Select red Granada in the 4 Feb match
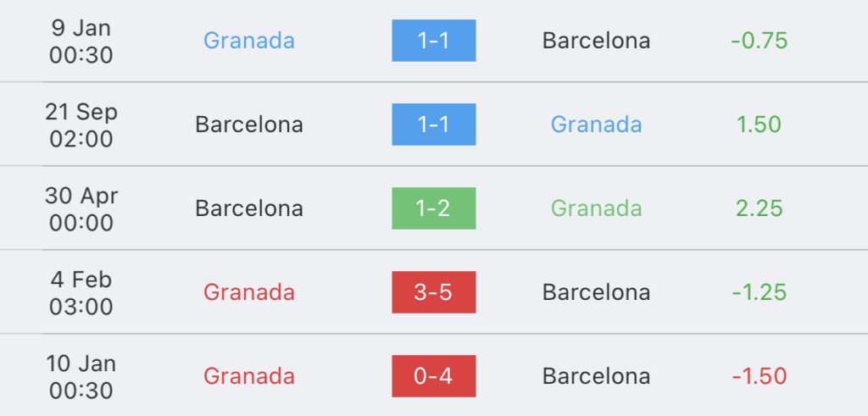The width and height of the screenshot is (868, 416). coord(249,292)
